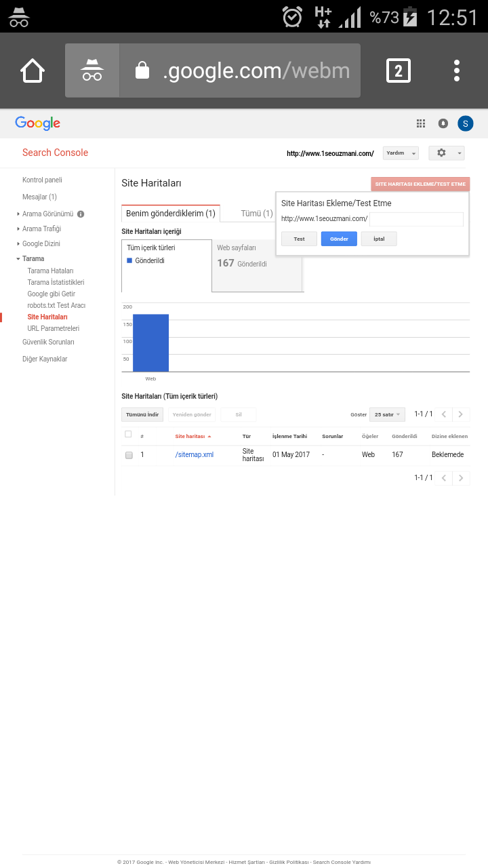Open the settings gear dropdown
Image resolution: width=488 pixels, height=868 pixels.
447,153
